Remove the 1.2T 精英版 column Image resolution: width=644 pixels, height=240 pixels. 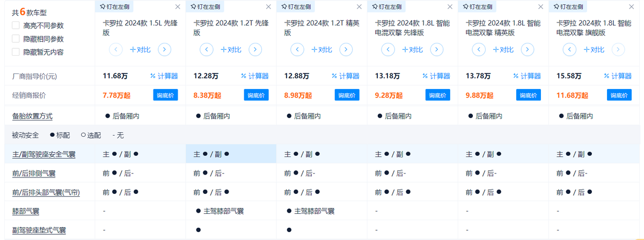(x=359, y=7)
